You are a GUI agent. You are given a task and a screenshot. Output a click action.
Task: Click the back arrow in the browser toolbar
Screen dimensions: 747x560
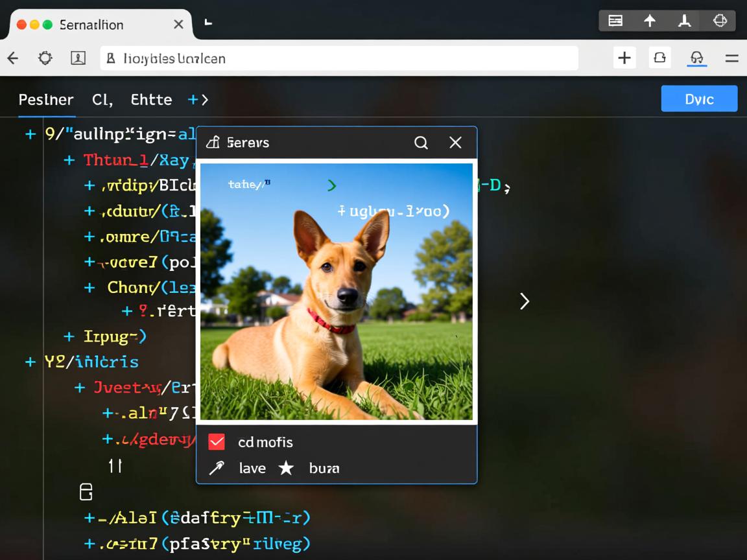[13, 58]
